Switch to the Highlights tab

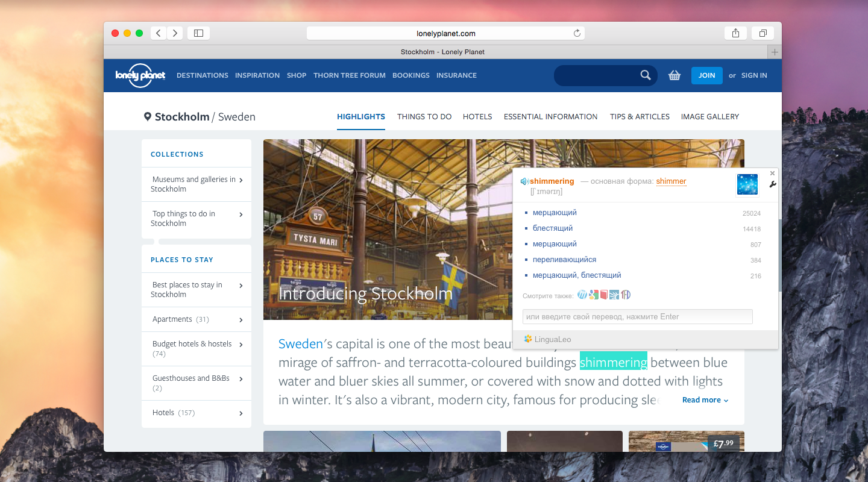click(361, 117)
